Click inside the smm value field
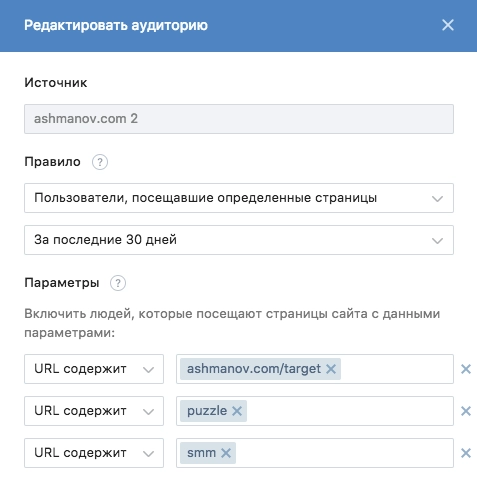477x477 pixels. coord(343,453)
